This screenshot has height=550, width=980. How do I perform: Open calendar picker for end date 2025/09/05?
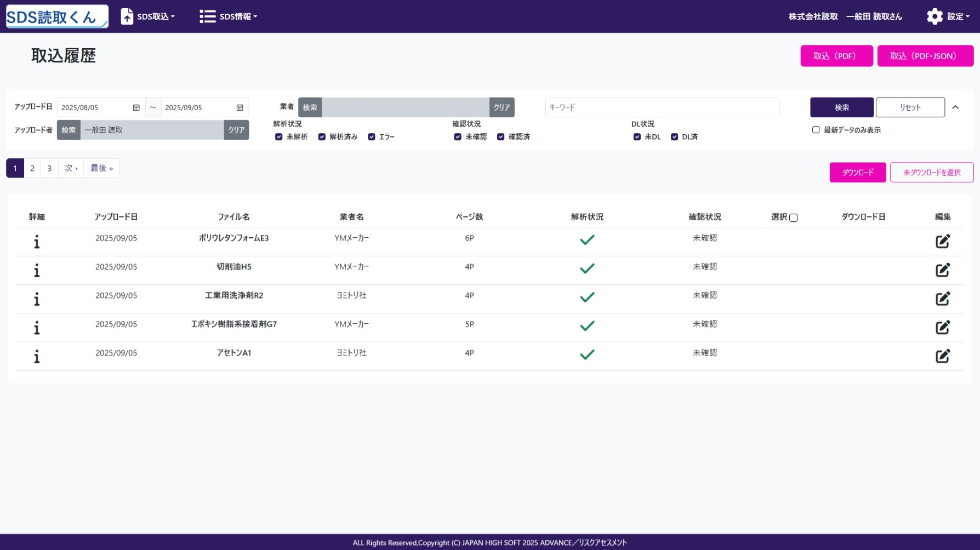click(240, 108)
